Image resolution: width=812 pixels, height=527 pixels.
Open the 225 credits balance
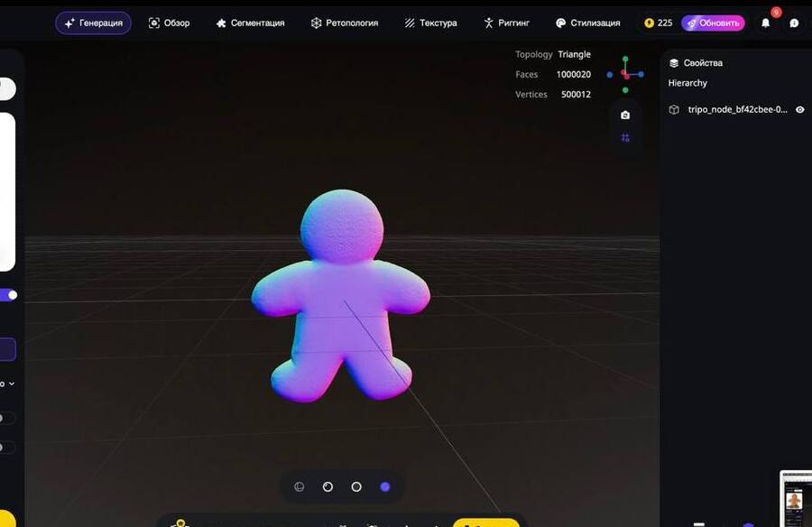tap(659, 23)
